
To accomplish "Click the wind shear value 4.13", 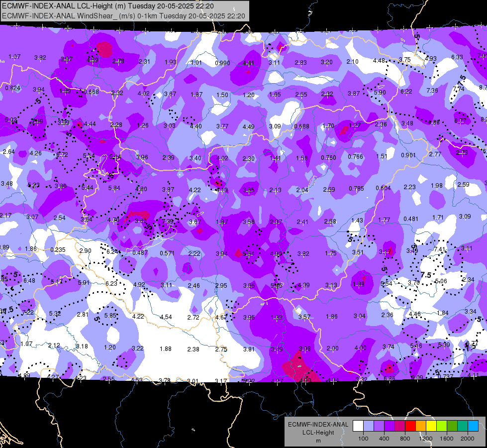I will pos(222,190).
